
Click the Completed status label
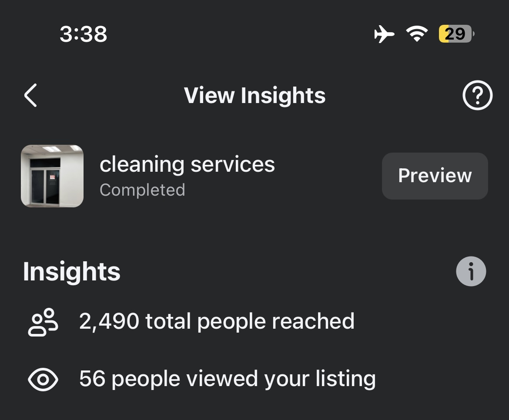(142, 190)
